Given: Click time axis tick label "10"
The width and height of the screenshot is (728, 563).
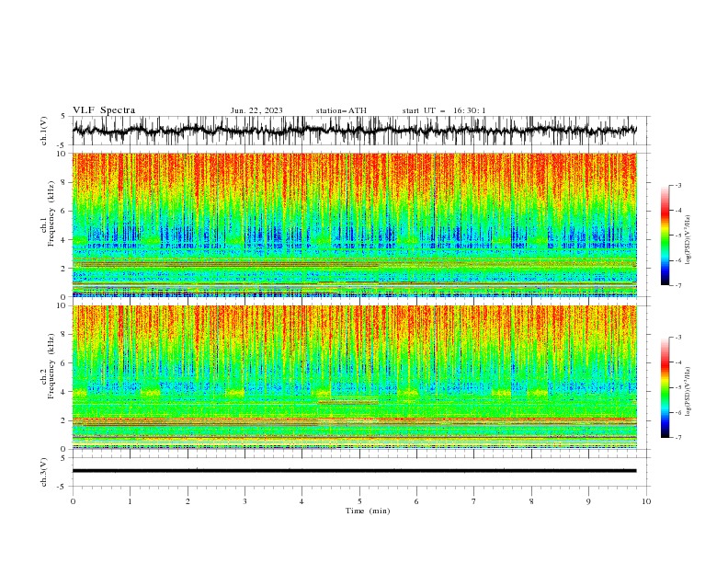Looking at the screenshot, I should click(646, 501).
